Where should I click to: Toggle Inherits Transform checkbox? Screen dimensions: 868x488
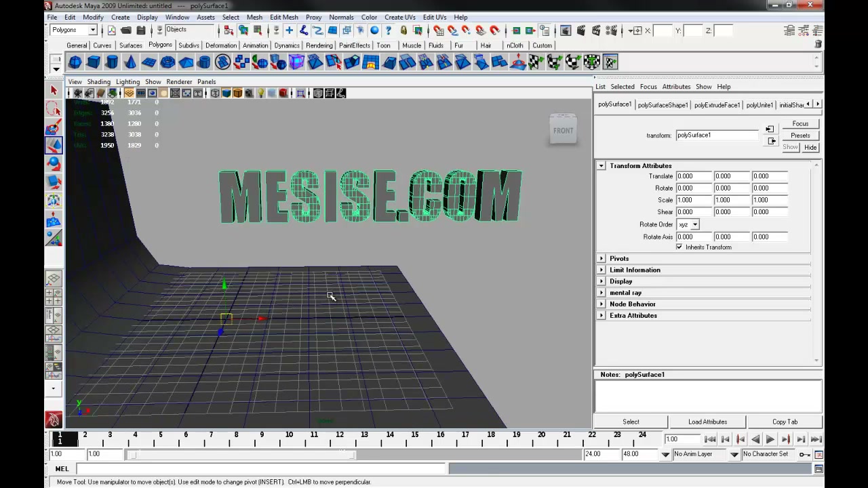point(679,247)
